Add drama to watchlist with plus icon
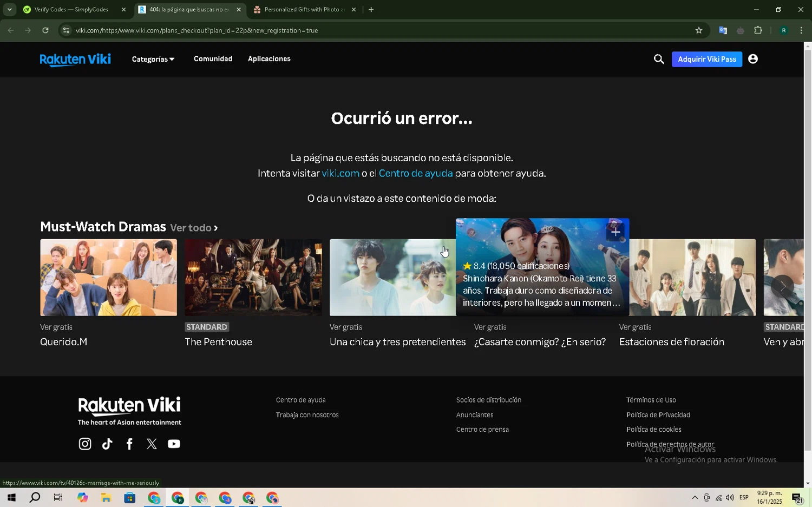The width and height of the screenshot is (812, 507). 615,232
